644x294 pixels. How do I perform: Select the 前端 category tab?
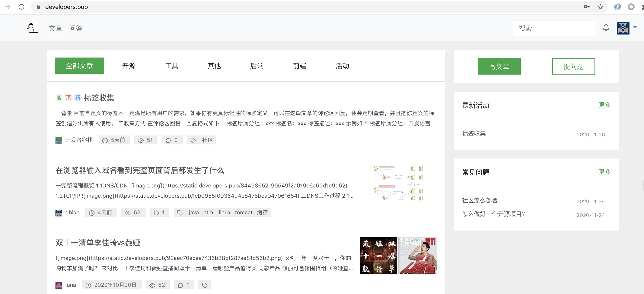click(300, 66)
